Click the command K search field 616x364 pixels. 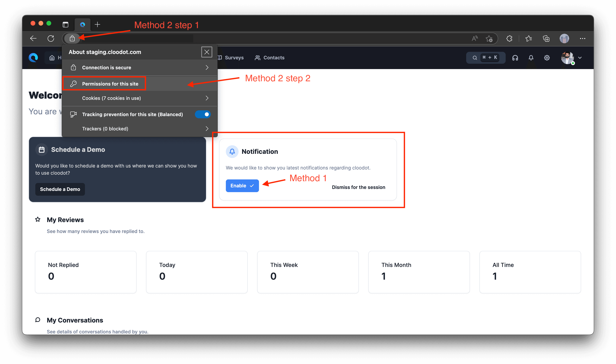pos(486,58)
